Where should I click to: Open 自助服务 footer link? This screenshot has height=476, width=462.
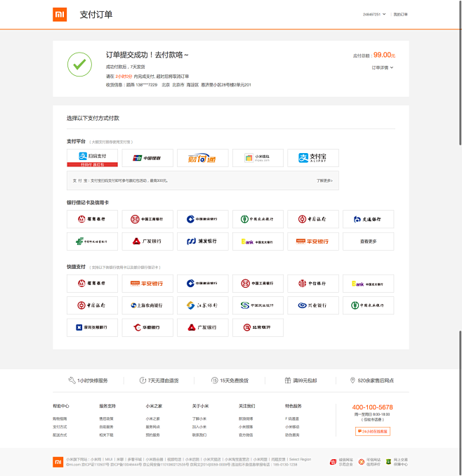106,427
